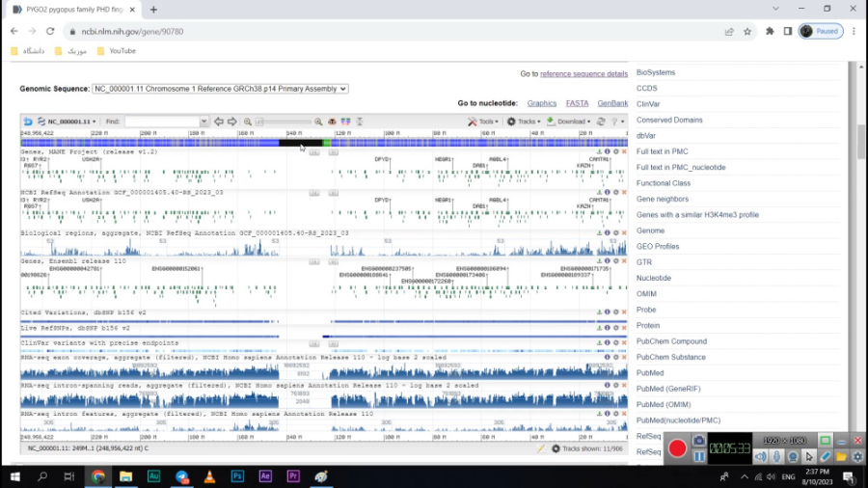The image size is (868, 488).
Task: Open the FASTA nucleotide link
Action: pos(577,103)
